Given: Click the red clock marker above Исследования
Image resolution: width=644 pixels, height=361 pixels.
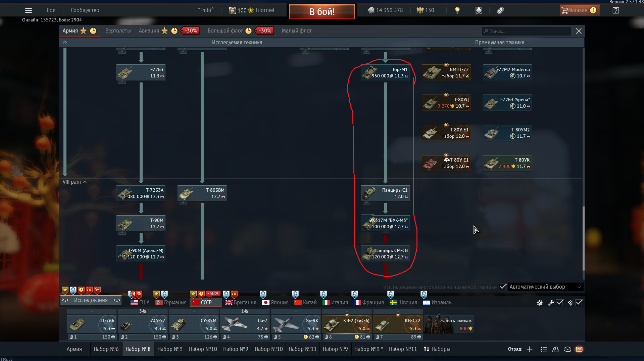Looking at the screenshot, I should point(81,290).
